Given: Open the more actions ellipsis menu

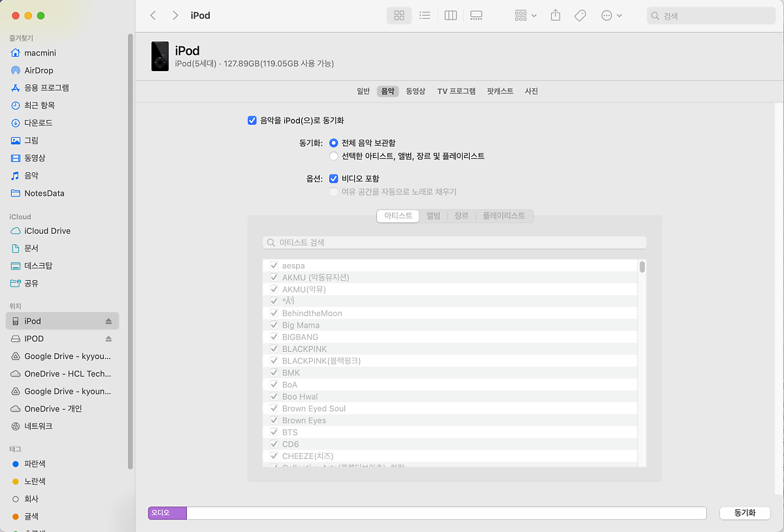Looking at the screenshot, I should (x=611, y=15).
